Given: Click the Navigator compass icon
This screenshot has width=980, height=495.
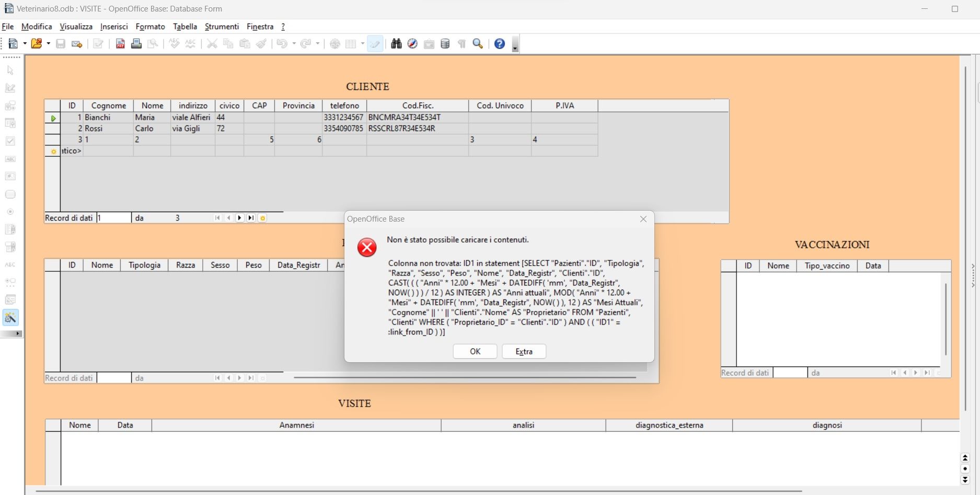Looking at the screenshot, I should (x=413, y=44).
